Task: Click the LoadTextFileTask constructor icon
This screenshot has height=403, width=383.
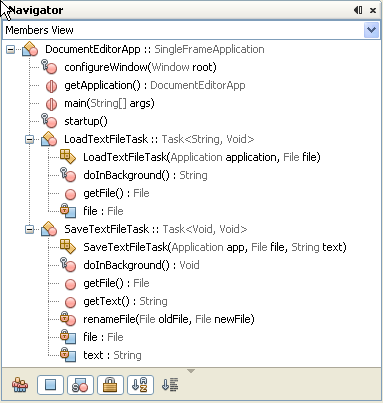Action: coord(68,157)
